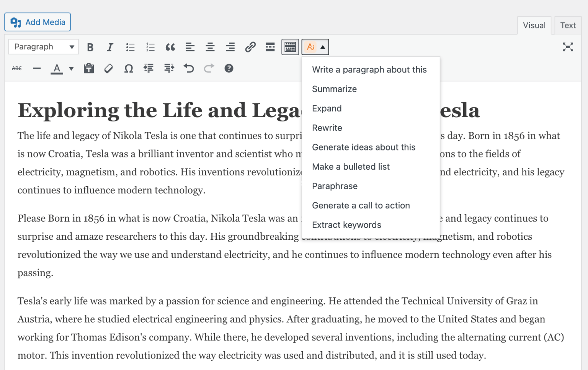
Task: Open the Paragraph format dropdown
Action: point(43,47)
